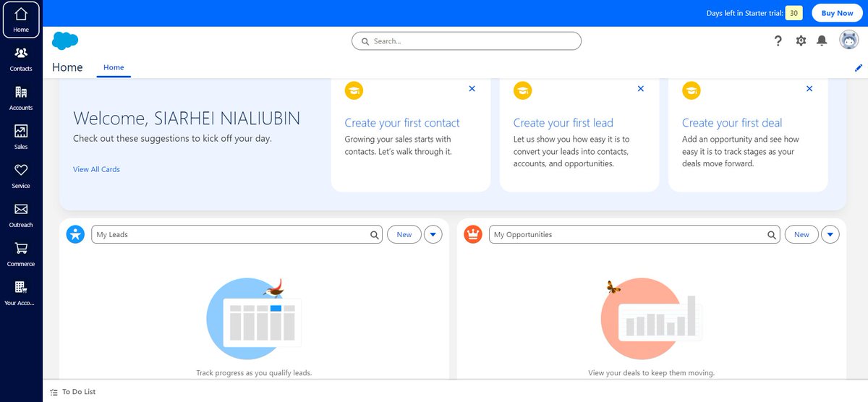
Task: Open Home in the left sidebar
Action: click(21, 20)
